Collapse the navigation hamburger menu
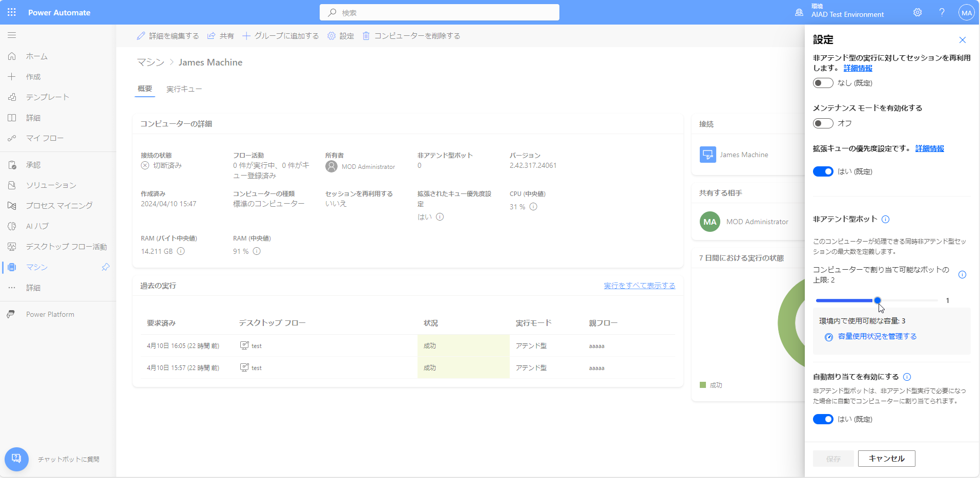980x478 pixels. pyautogui.click(x=12, y=35)
